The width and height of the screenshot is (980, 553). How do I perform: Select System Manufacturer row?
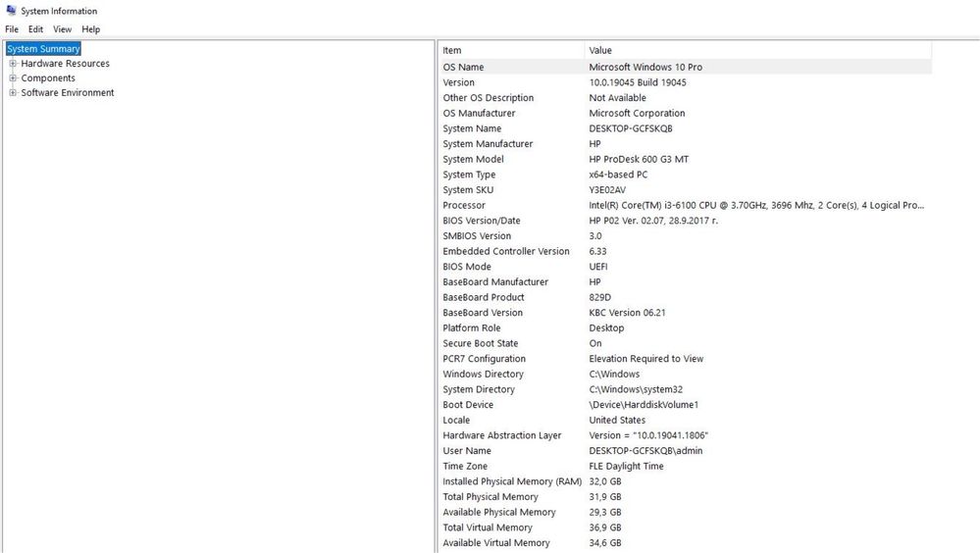[685, 144]
